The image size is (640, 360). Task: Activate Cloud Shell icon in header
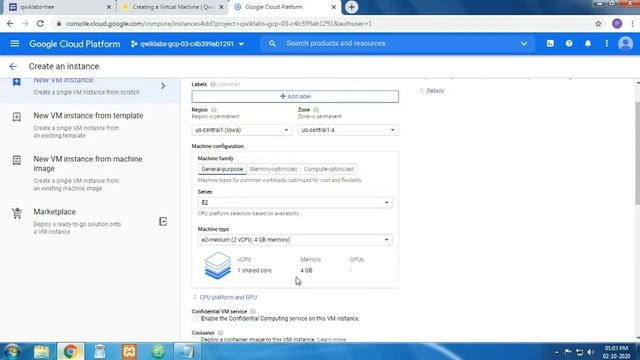[550, 44]
